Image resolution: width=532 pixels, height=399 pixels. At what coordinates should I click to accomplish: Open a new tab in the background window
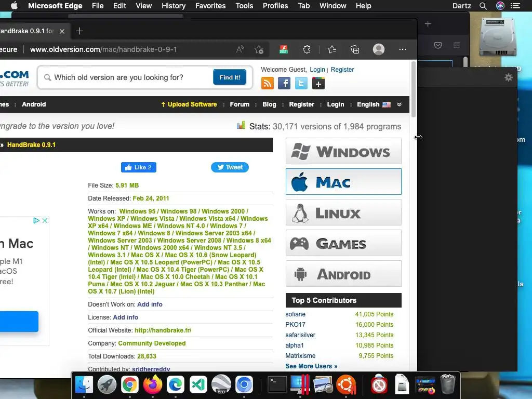[428, 24]
